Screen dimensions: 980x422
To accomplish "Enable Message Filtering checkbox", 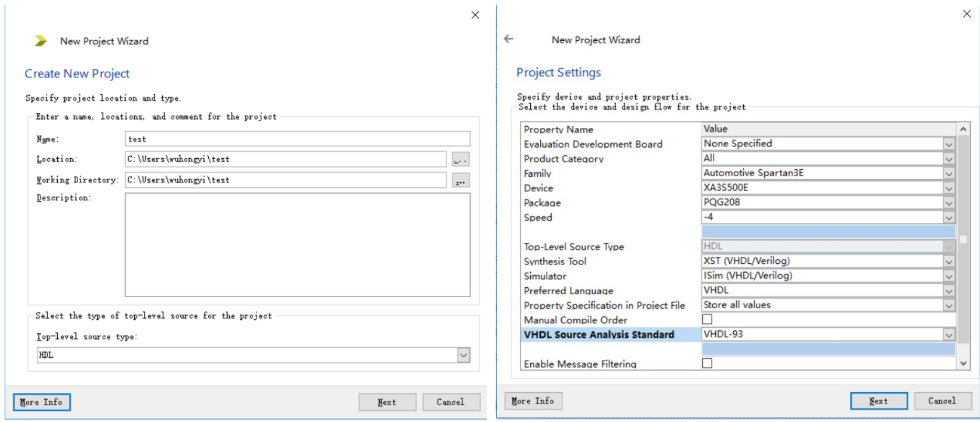I will point(707,363).
